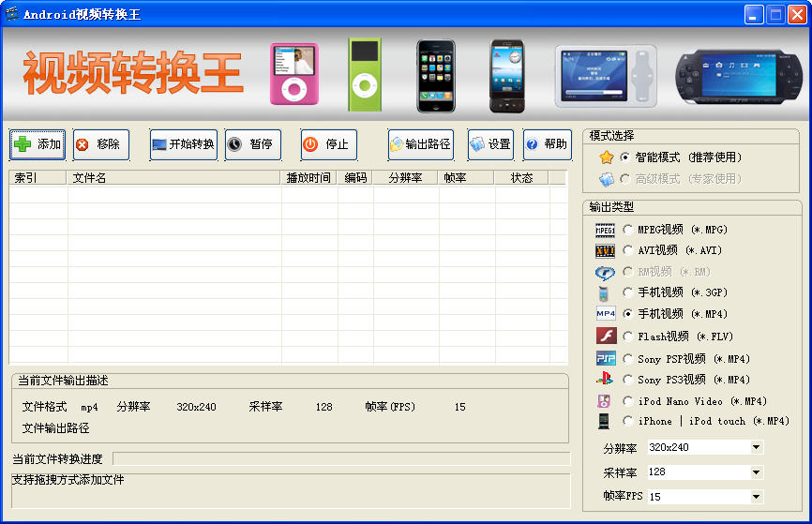
Task: Minimize the Android视频转换王 window
Action: 754,14
